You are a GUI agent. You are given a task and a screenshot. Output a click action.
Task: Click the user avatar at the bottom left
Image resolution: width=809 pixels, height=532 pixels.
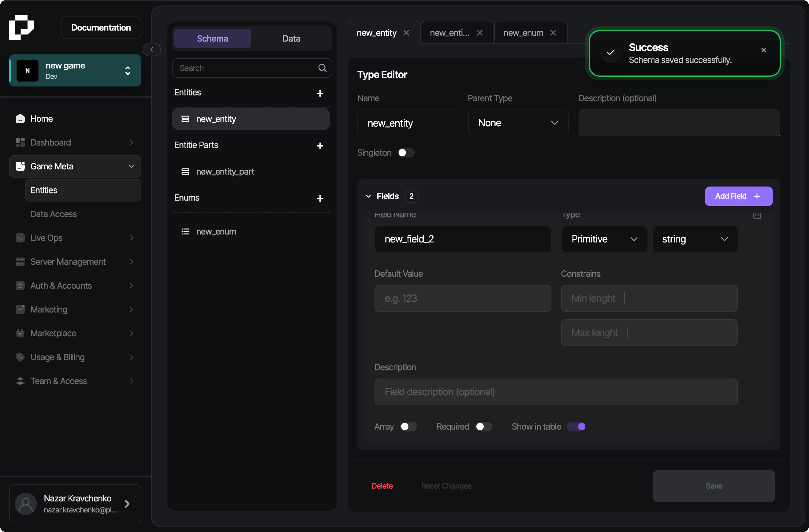[25, 504]
